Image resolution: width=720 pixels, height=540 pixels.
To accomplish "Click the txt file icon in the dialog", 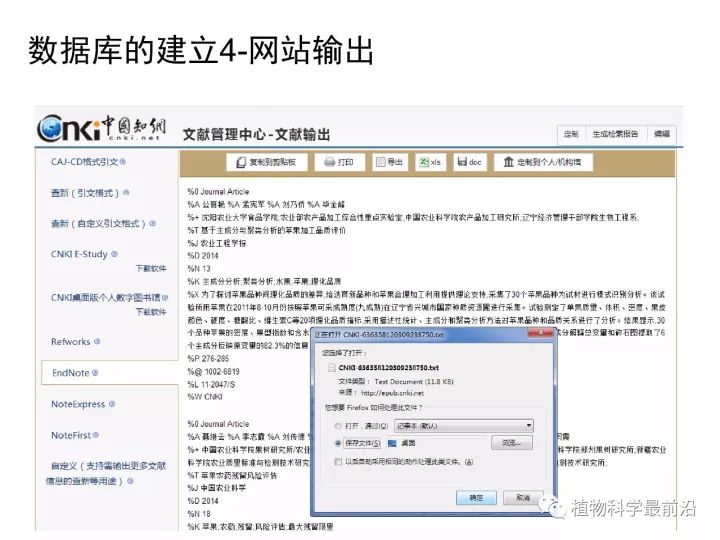I will tap(332, 367).
